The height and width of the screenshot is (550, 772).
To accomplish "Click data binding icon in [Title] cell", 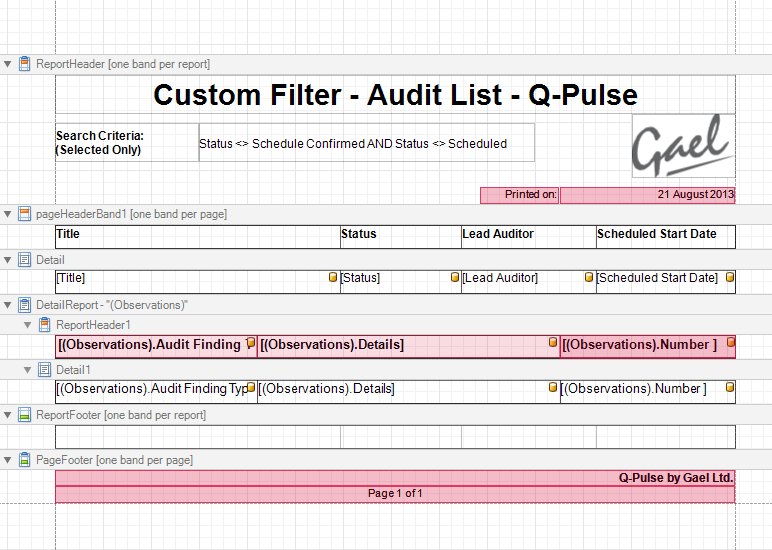I will (333, 277).
